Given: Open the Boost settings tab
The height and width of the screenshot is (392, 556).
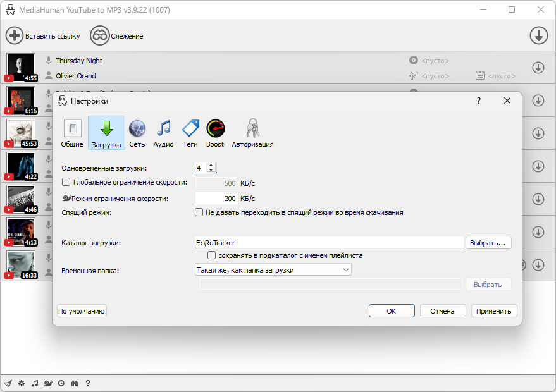Looking at the screenshot, I should tap(215, 133).
